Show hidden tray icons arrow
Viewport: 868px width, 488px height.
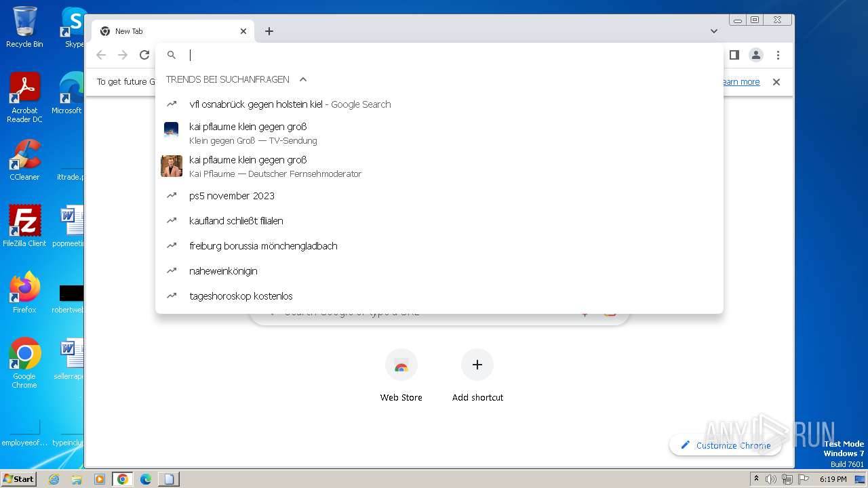[x=757, y=479]
